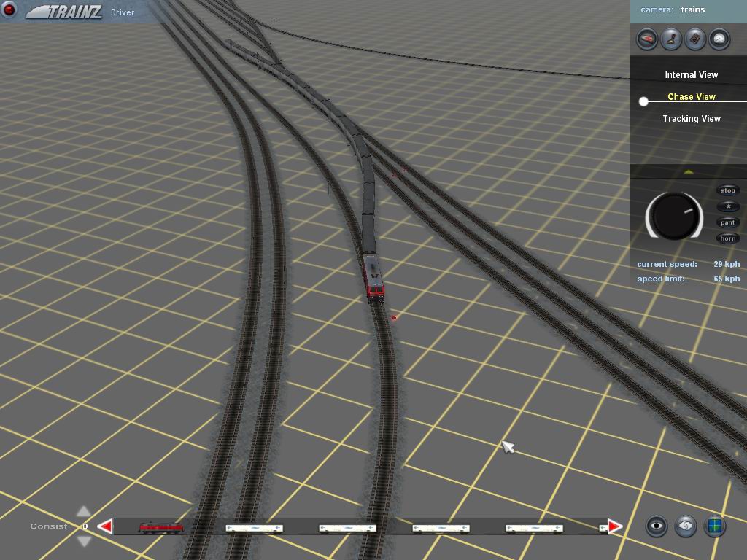Increase consist number with up arrow
The width and height of the screenshot is (747, 560).
click(84, 512)
